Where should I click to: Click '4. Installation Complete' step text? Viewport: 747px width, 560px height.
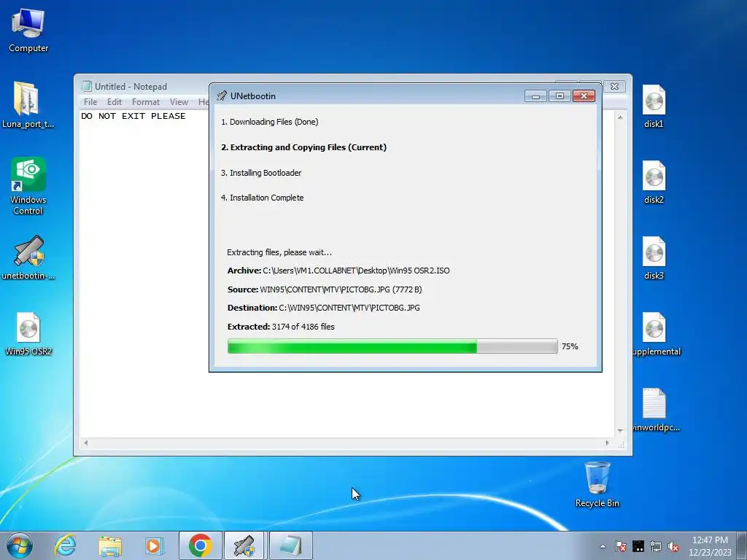(x=262, y=198)
